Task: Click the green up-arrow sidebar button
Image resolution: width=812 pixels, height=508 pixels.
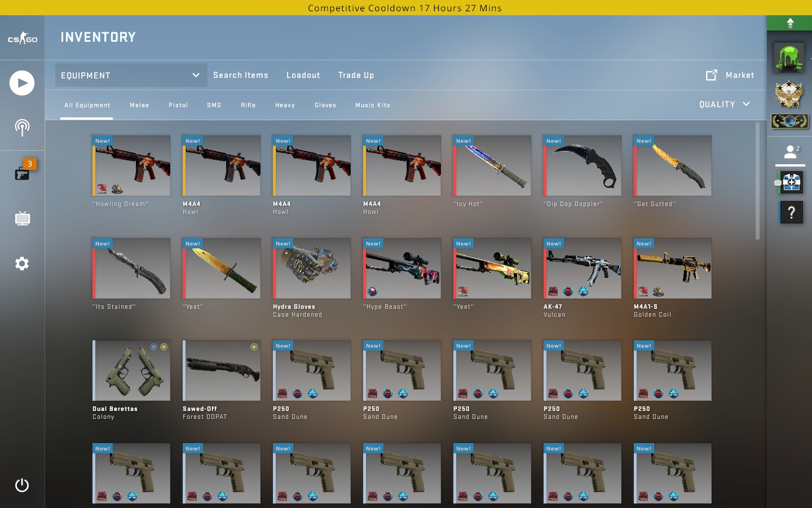Action: click(x=789, y=23)
